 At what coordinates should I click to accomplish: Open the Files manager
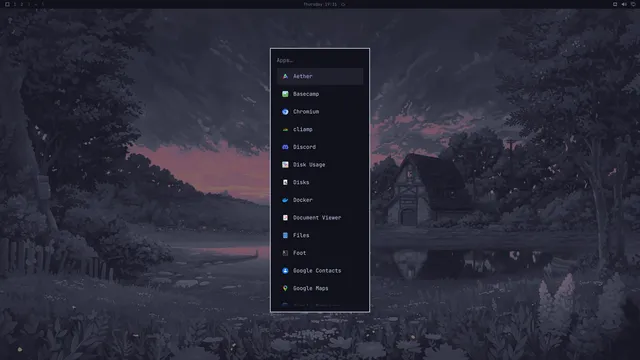(x=320, y=236)
